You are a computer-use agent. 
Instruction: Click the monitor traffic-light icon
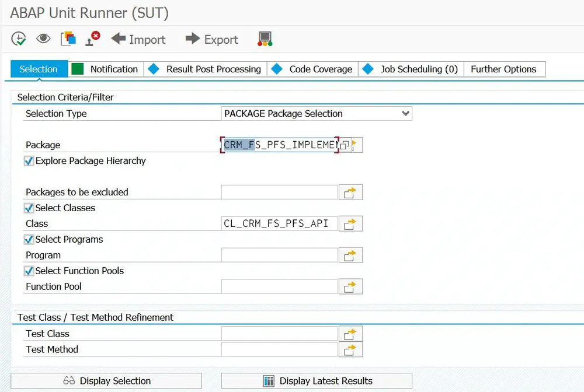[265, 39]
